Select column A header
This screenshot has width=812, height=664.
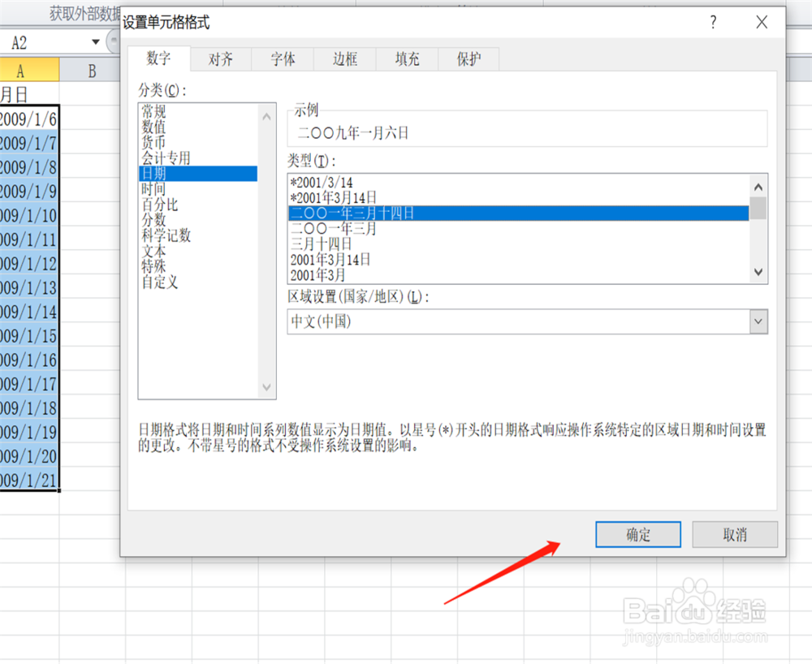tap(29, 70)
